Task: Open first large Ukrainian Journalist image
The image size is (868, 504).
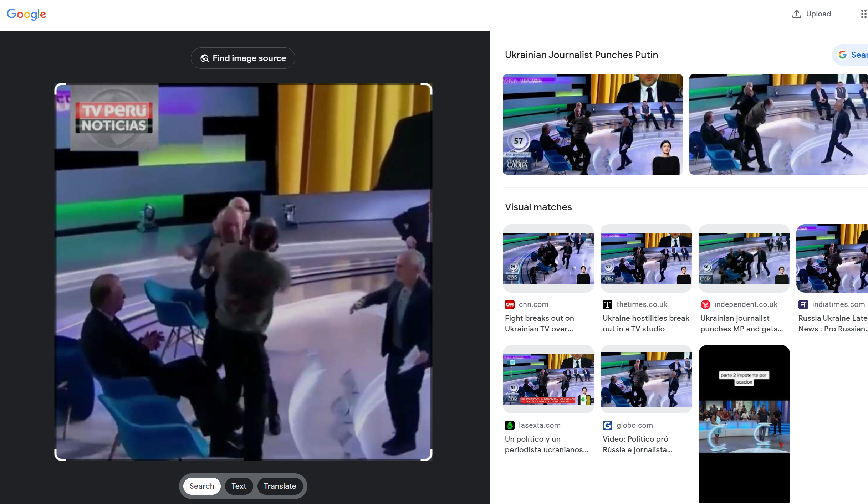Action: click(593, 124)
